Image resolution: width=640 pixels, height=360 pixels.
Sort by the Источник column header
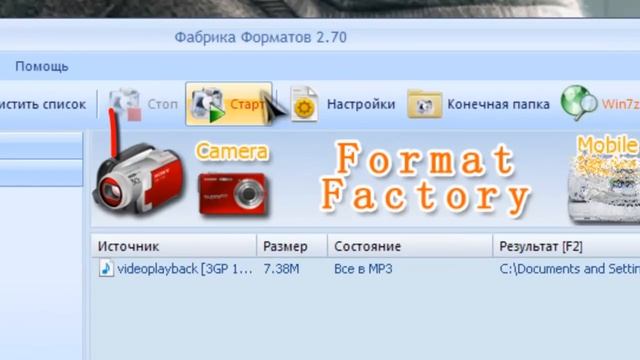coord(174,246)
